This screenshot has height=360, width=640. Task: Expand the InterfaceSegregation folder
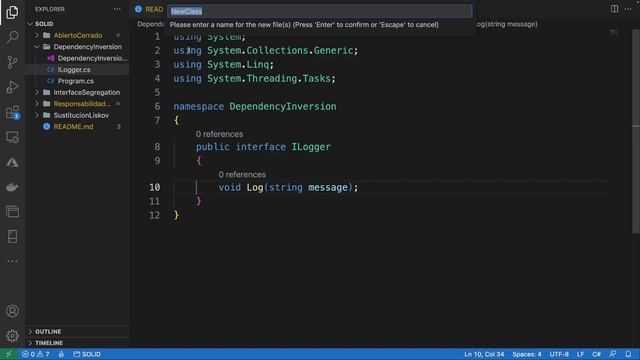[37, 93]
